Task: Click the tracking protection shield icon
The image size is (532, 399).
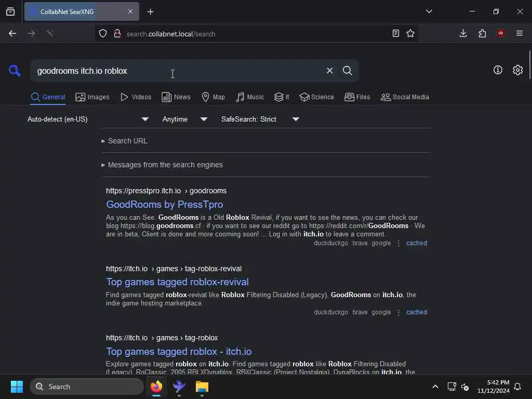Action: tap(103, 33)
